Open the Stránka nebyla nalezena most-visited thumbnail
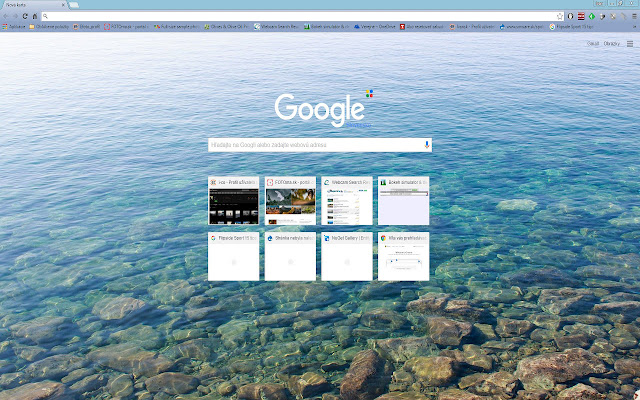The image size is (640, 400). point(290,256)
